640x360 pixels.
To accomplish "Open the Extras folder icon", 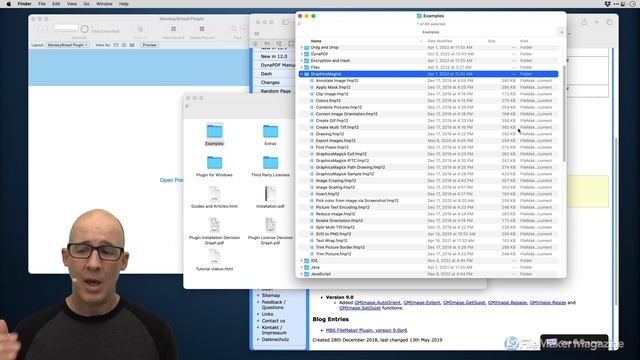I will click(270, 131).
